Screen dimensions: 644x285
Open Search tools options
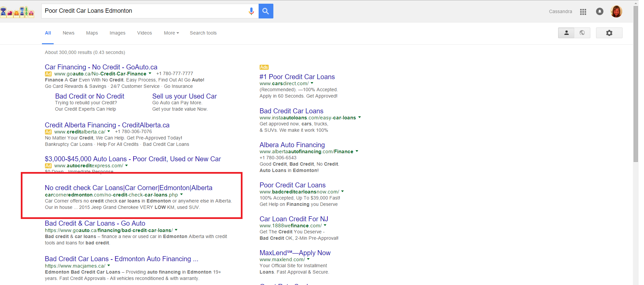click(203, 33)
